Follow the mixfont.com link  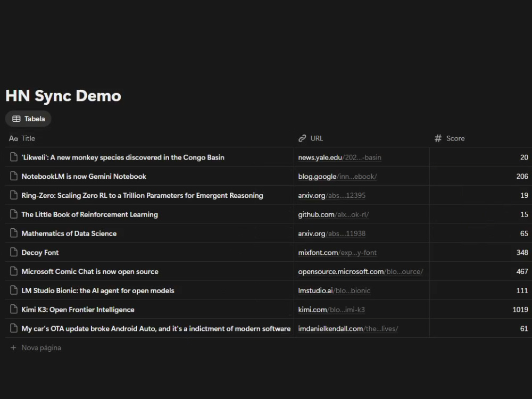[337, 252]
